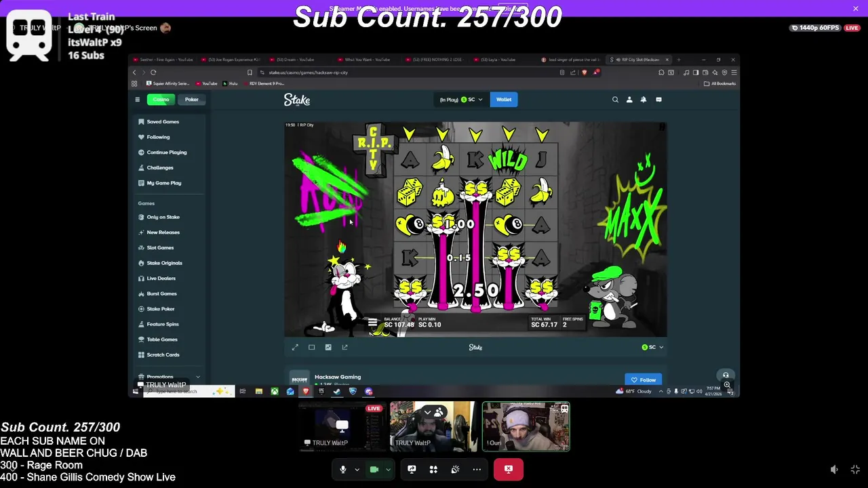Select the TRULY WaltP webcam tile

433,426
